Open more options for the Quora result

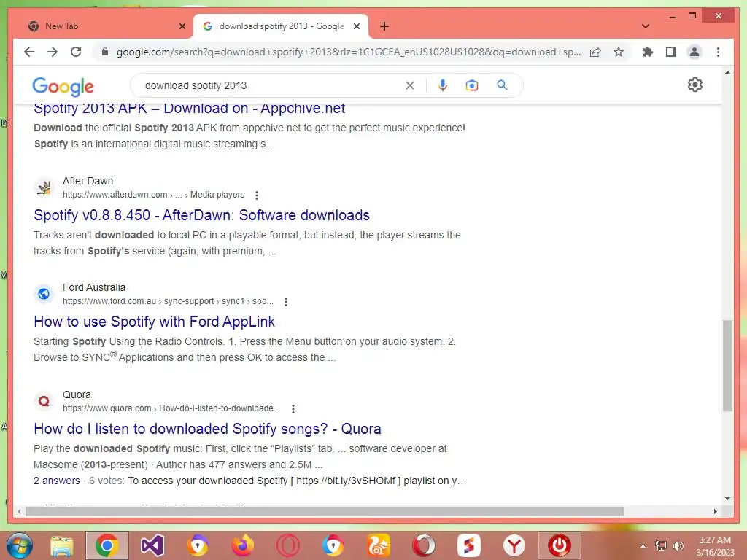[x=293, y=408]
